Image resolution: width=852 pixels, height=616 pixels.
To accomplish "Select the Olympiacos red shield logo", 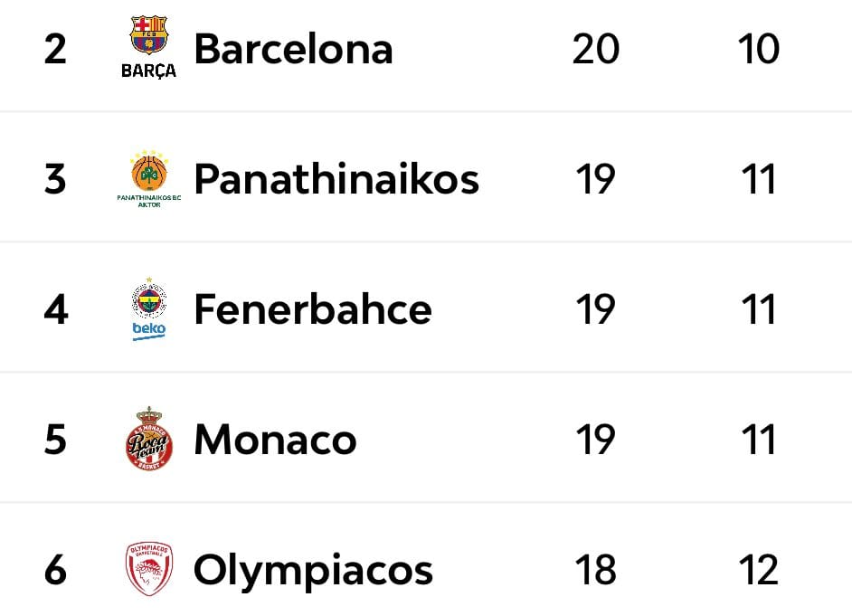I will tap(149, 569).
